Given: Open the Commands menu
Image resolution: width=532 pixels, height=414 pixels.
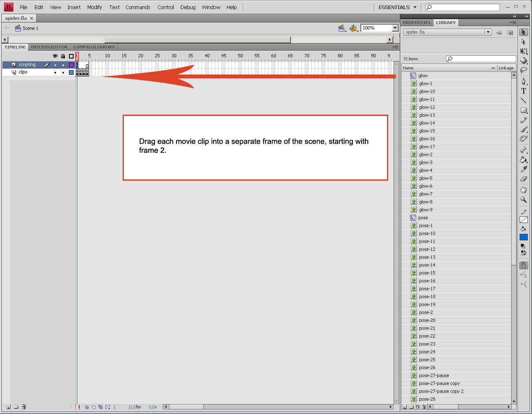Looking at the screenshot, I should [x=138, y=7].
